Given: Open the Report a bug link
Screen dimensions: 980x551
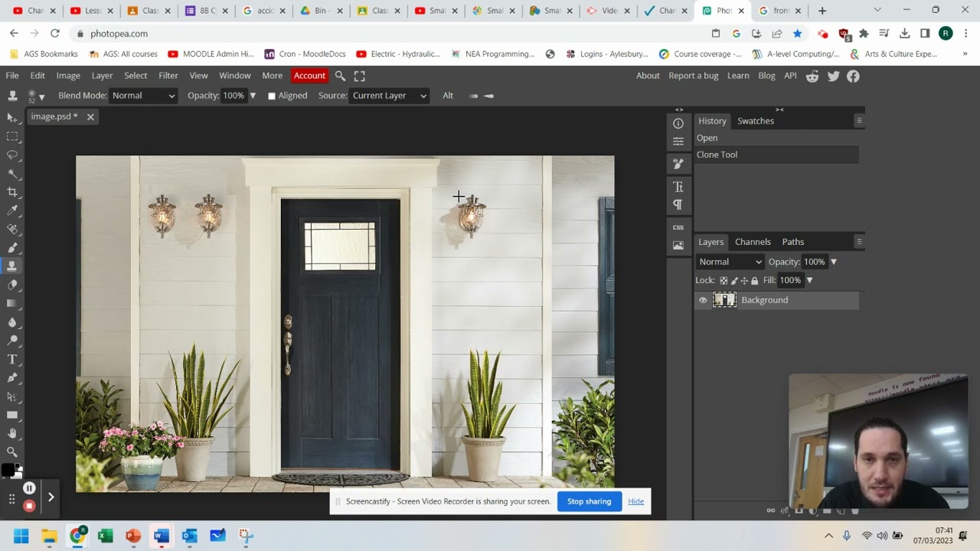Looking at the screenshot, I should pos(694,76).
